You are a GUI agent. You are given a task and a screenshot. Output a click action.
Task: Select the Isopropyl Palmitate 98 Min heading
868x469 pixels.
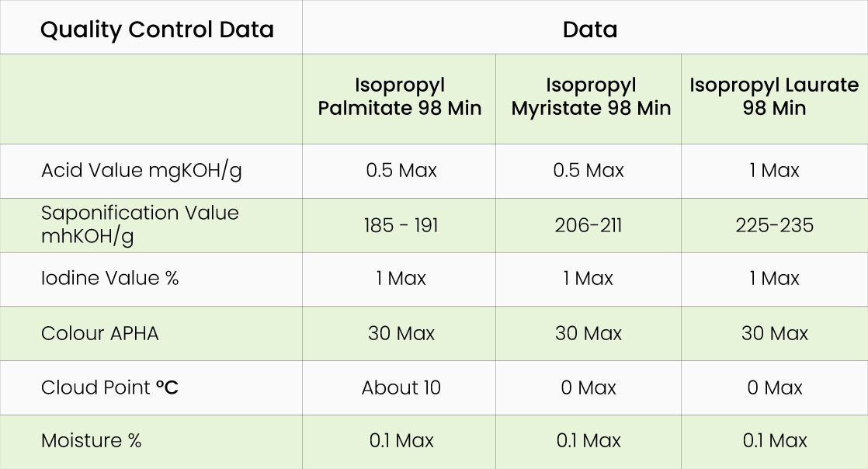pyautogui.click(x=400, y=97)
